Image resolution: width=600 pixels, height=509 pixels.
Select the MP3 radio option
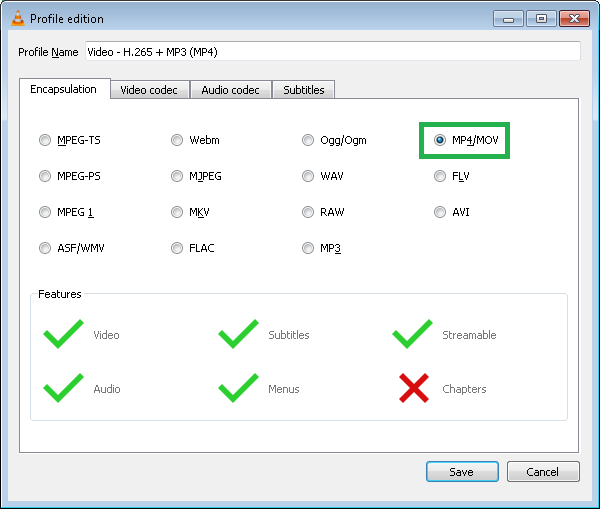[x=308, y=248]
